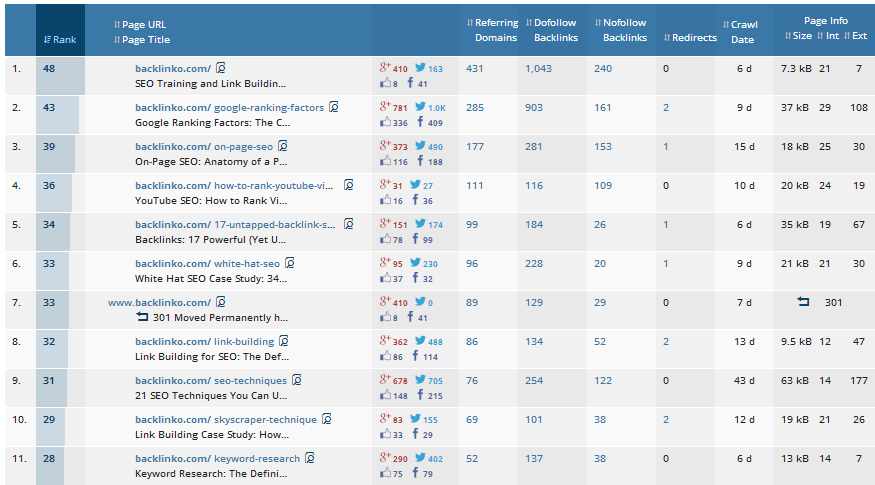Click page title 'YouTube SEO: How to Rank Vi...'
The height and width of the screenshot is (485, 875).
pyautogui.click(x=211, y=201)
